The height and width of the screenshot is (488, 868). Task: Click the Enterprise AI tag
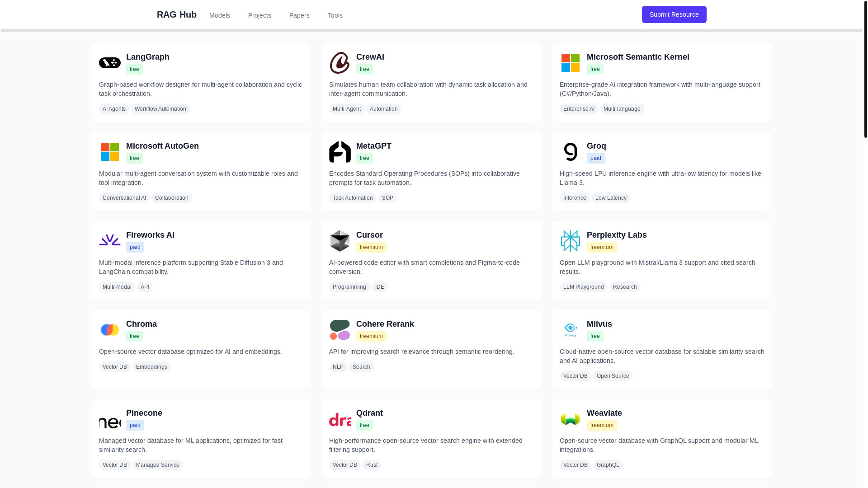pyautogui.click(x=579, y=109)
